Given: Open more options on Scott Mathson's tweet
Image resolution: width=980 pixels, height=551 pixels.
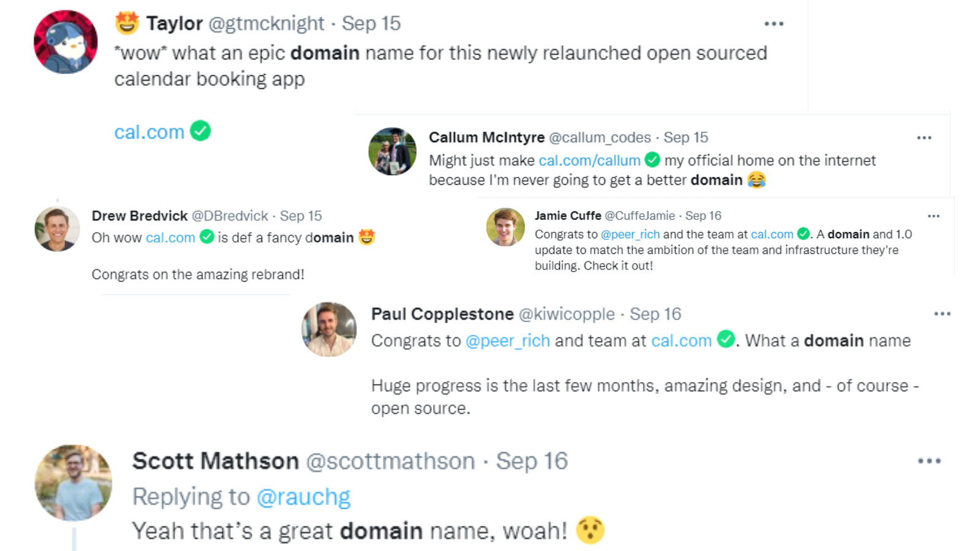Looking at the screenshot, I should tap(929, 461).
